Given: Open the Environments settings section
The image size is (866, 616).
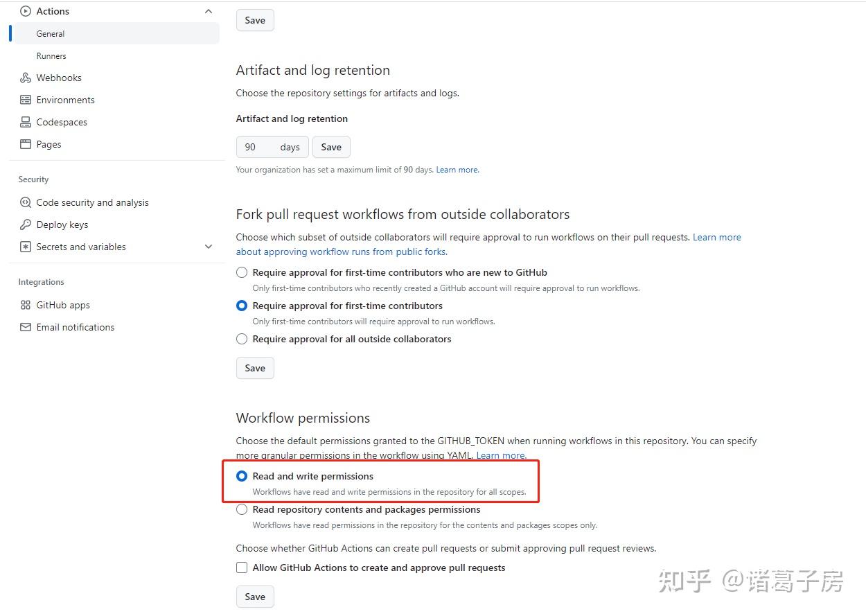Looking at the screenshot, I should pos(65,100).
